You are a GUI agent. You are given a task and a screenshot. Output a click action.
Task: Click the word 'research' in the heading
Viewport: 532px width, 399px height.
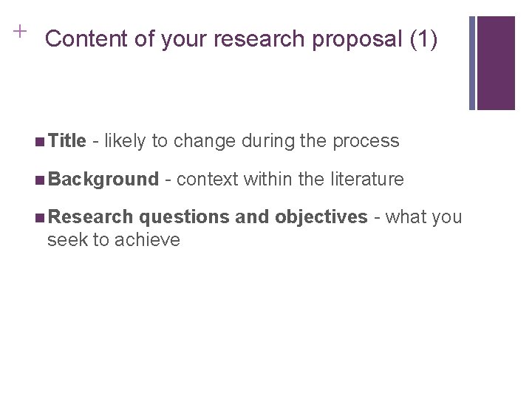click(x=259, y=39)
